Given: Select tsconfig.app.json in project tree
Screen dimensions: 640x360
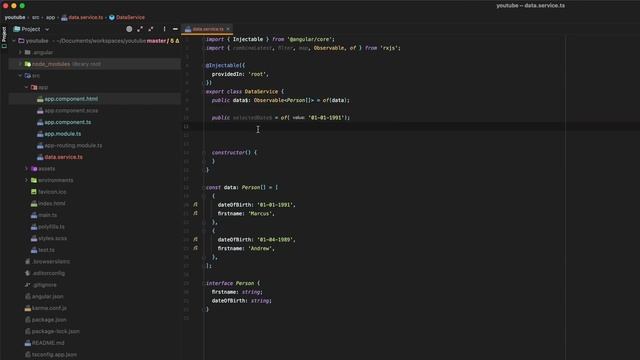Looking at the screenshot, I should point(54,355).
